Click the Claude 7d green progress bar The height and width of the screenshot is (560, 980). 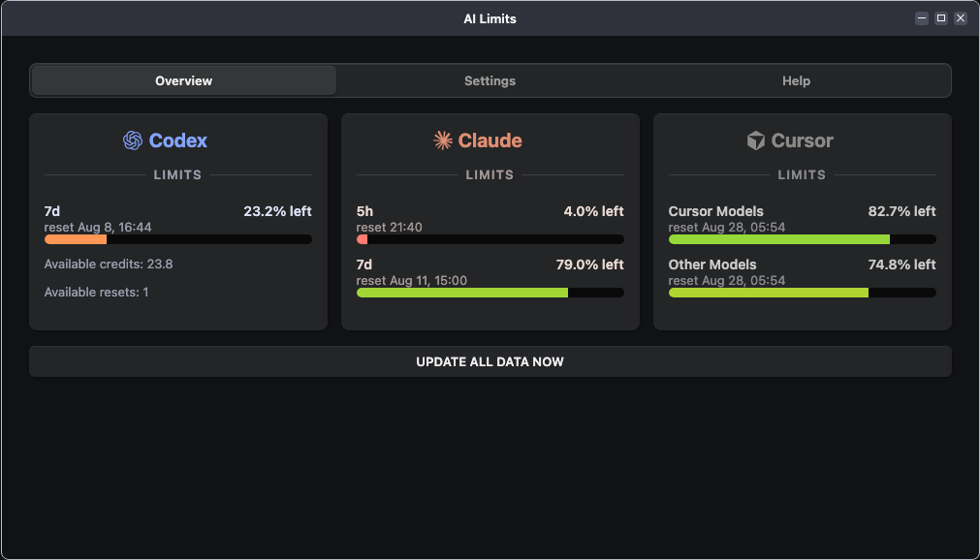coord(490,293)
